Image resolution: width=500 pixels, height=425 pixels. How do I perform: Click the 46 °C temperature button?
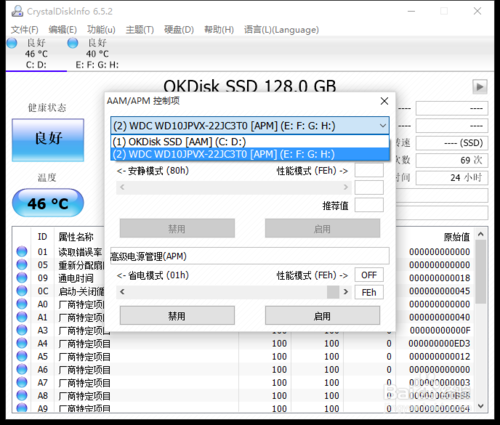click(x=48, y=203)
